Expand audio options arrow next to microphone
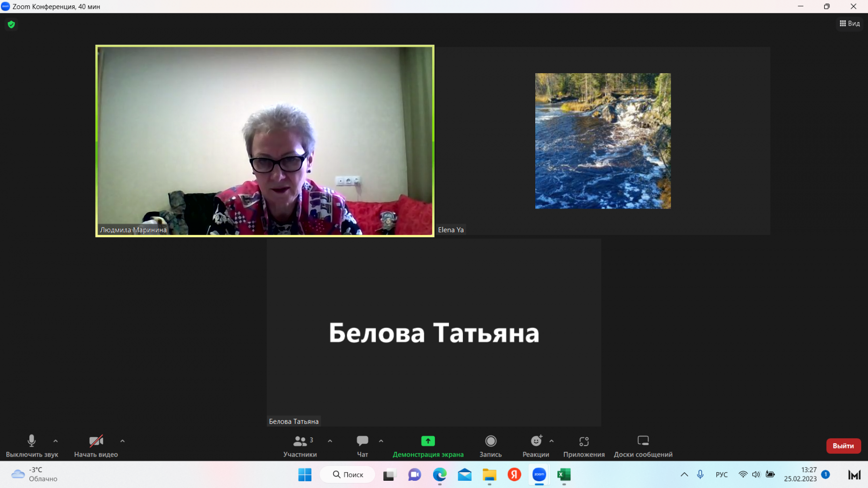 coord(55,441)
